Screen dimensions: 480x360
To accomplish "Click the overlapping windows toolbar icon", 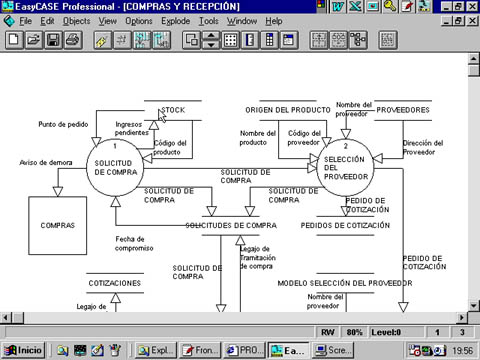I will click(x=191, y=40).
